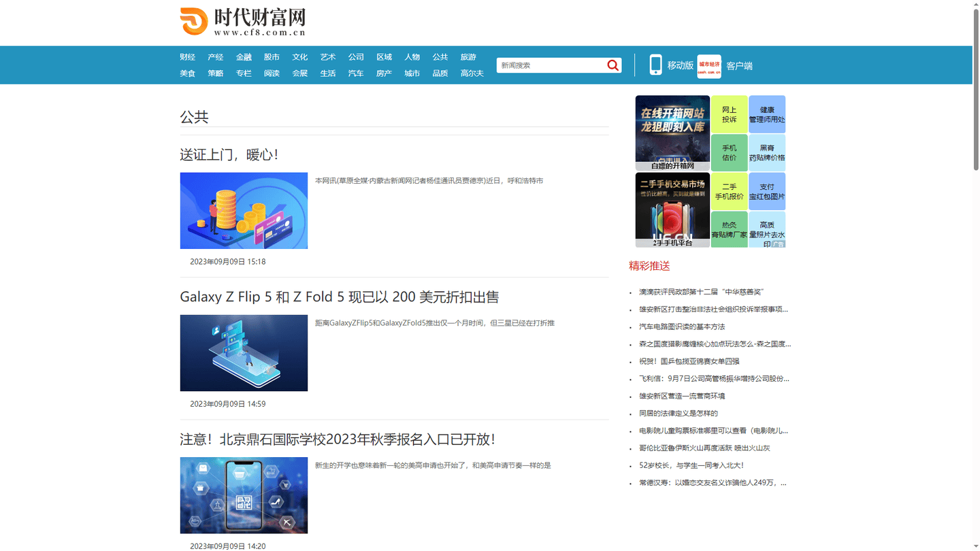Open the Galaxy Z Flip 5 article headline
This screenshot has height=551, width=980.
click(x=340, y=297)
